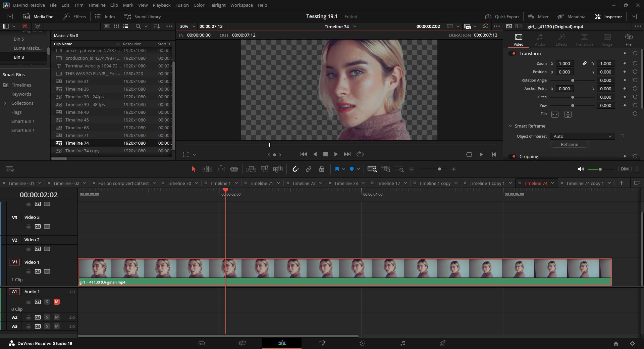
Task: Open the Cut page icon
Action: 241,343
